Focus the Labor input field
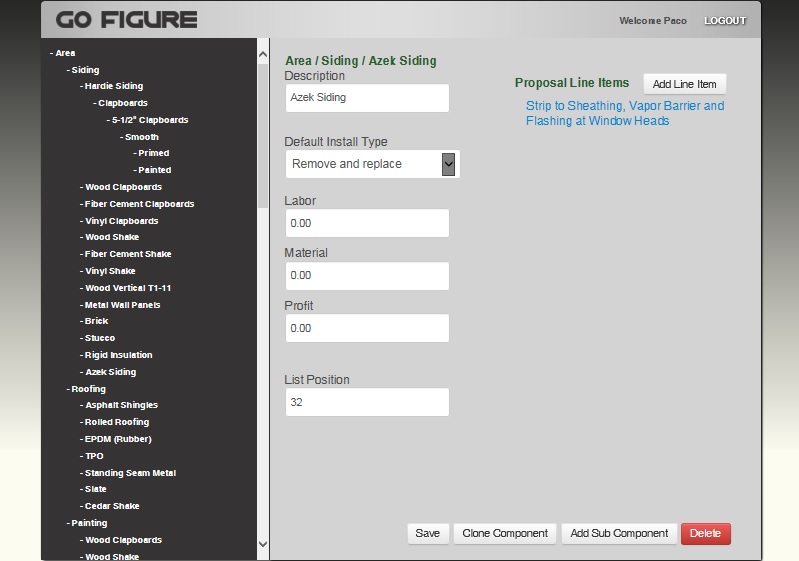Image resolution: width=799 pixels, height=561 pixels. pos(366,223)
